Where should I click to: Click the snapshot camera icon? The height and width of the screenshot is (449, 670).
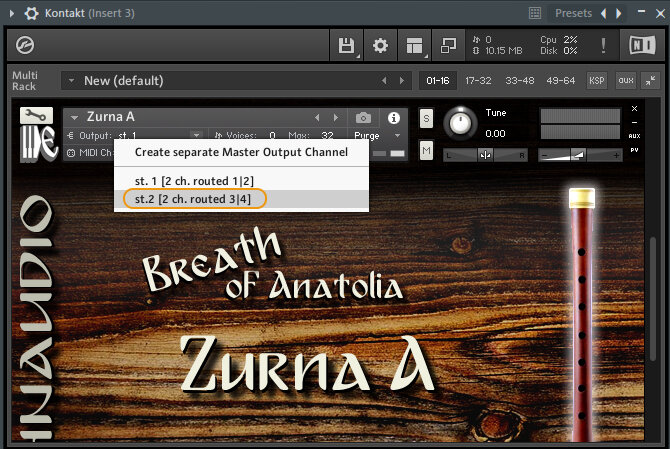coord(363,117)
